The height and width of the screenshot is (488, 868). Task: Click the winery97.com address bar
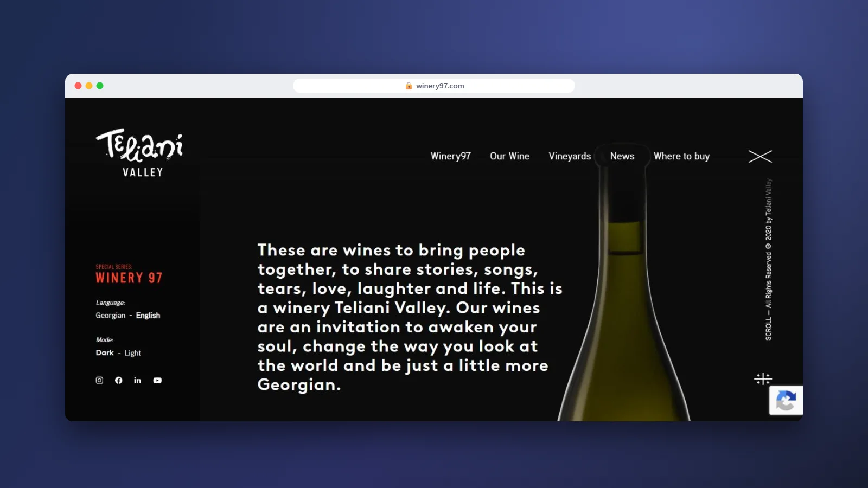[434, 86]
